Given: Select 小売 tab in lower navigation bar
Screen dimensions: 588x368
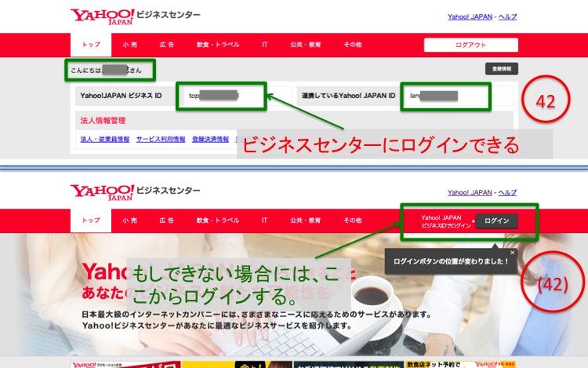Looking at the screenshot, I should click(x=129, y=220).
